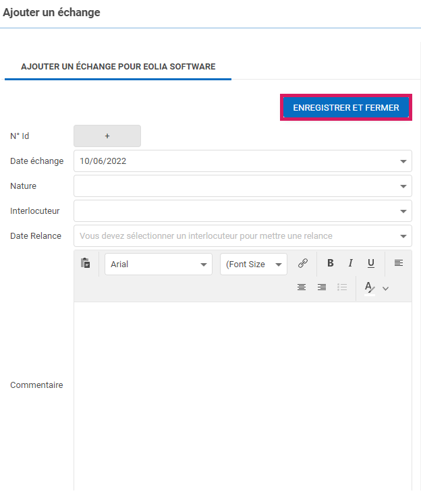Align text left in the editor

click(x=399, y=263)
